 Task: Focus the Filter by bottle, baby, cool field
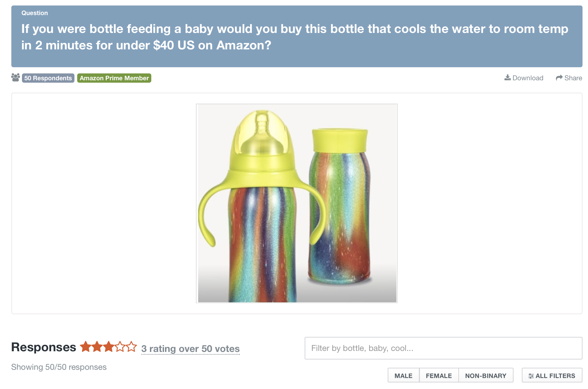[443, 348]
